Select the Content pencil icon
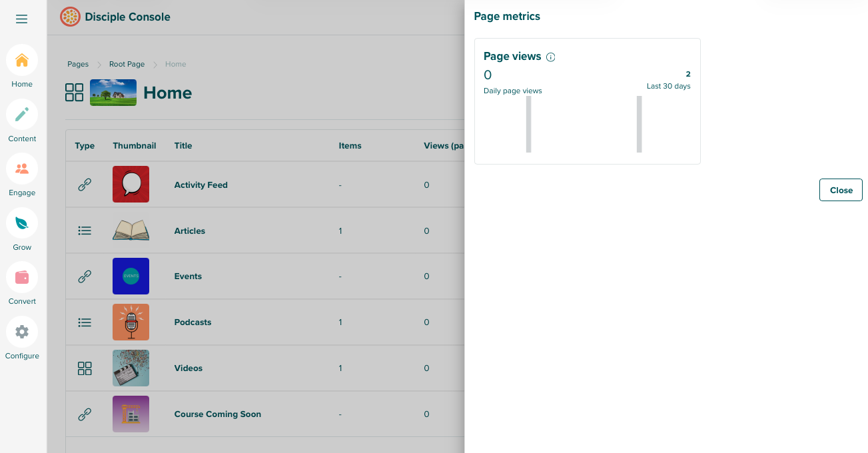The height and width of the screenshot is (453, 868). click(x=21, y=113)
